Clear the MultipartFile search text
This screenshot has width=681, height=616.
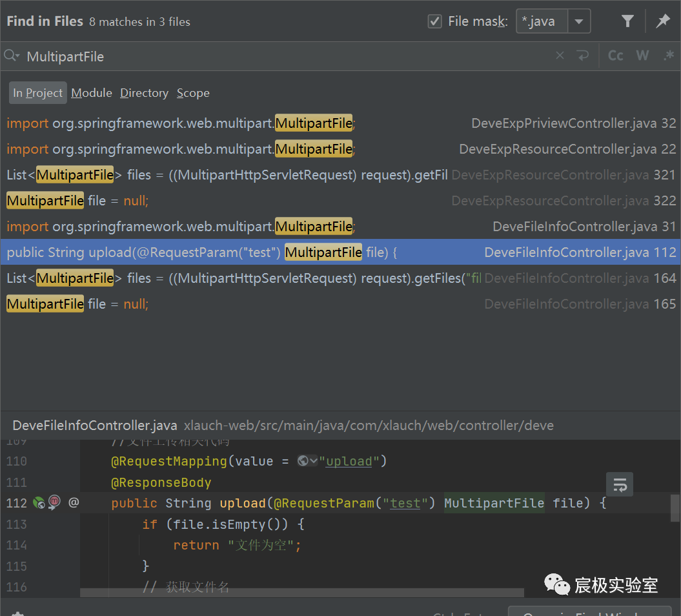click(560, 56)
